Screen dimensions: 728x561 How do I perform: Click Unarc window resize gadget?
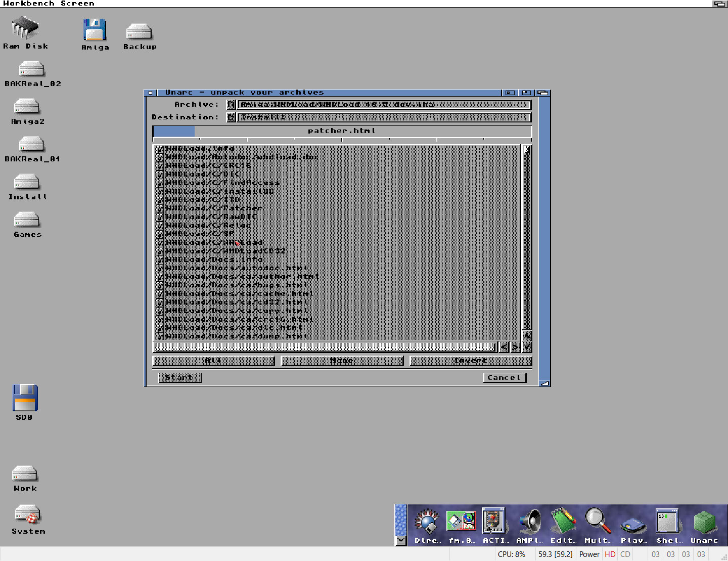[544, 383]
